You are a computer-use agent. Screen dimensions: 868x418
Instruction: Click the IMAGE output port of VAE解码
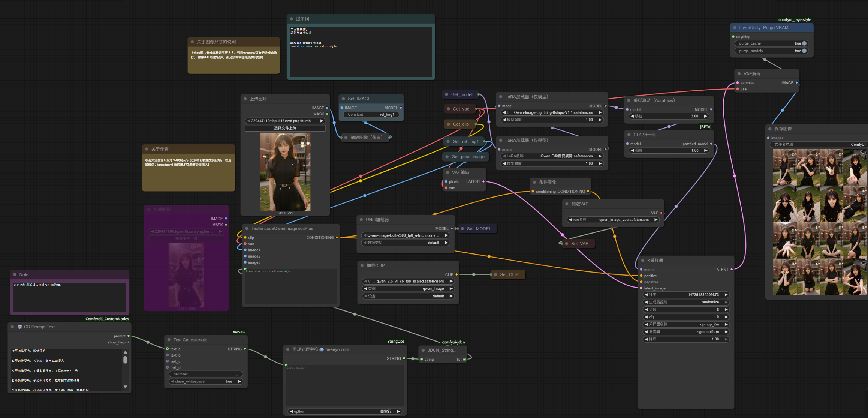coord(796,83)
